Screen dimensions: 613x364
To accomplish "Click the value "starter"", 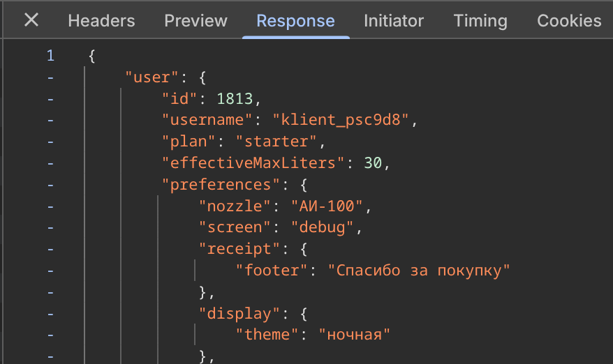I will (276, 142).
